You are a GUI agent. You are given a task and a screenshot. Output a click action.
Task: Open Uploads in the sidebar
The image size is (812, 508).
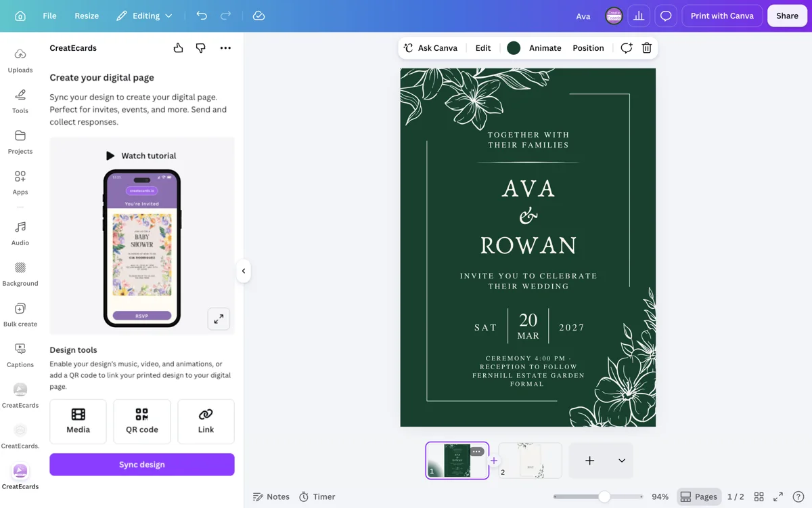tap(20, 60)
